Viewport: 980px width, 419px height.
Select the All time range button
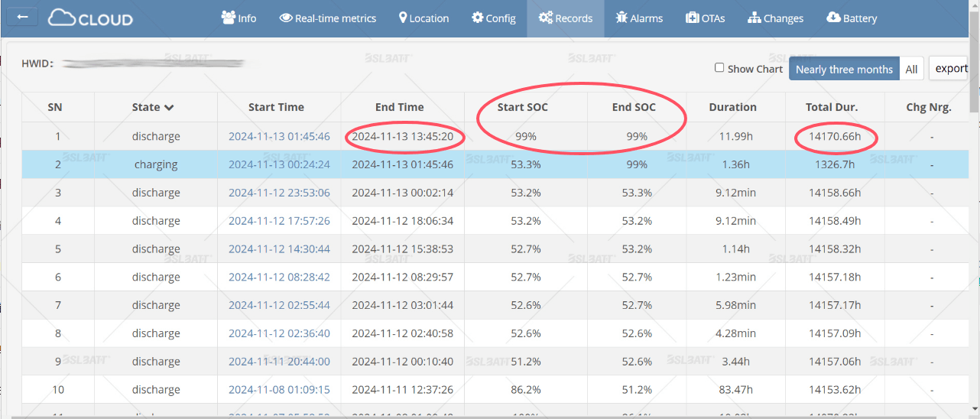click(911, 69)
